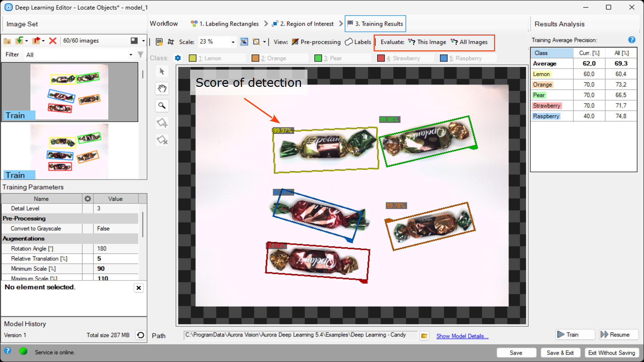
Task: Expand the Filter All dropdown
Action: (x=131, y=55)
